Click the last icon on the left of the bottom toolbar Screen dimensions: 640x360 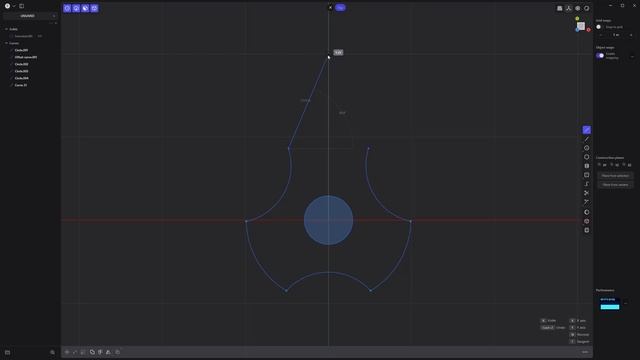coord(118,352)
